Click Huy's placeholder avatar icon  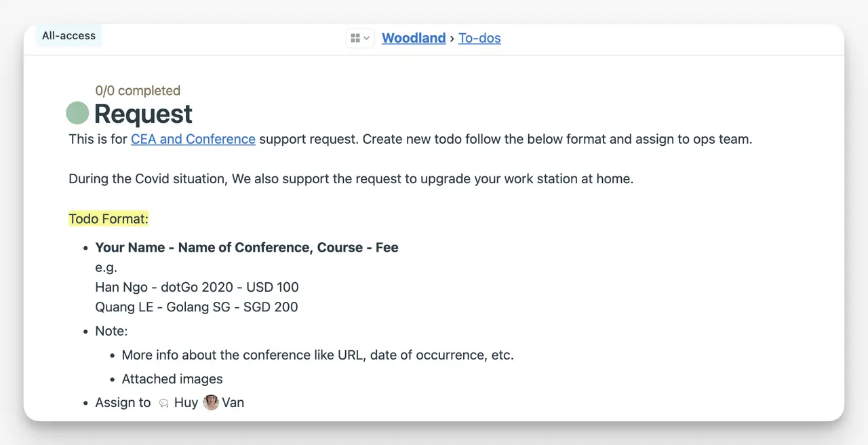click(163, 403)
